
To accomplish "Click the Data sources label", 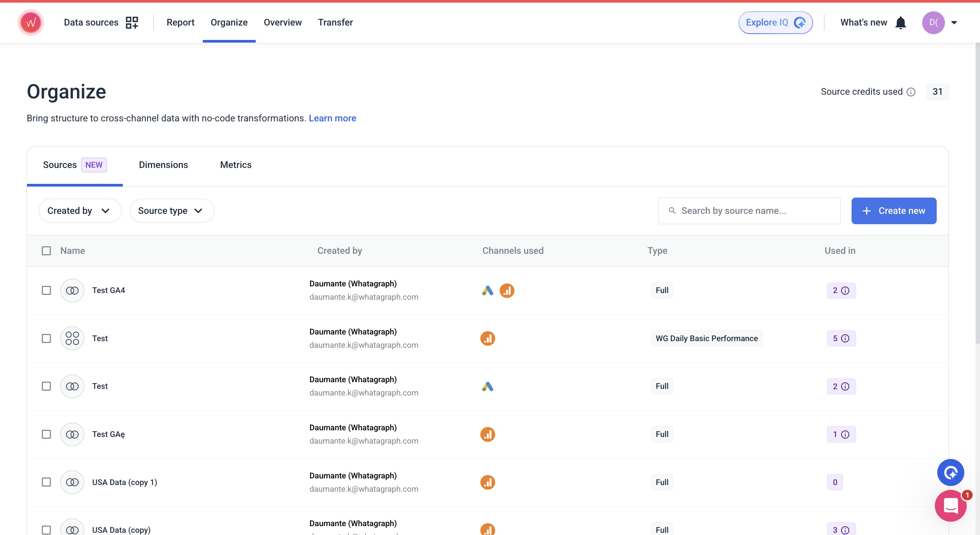I will click(x=91, y=23).
